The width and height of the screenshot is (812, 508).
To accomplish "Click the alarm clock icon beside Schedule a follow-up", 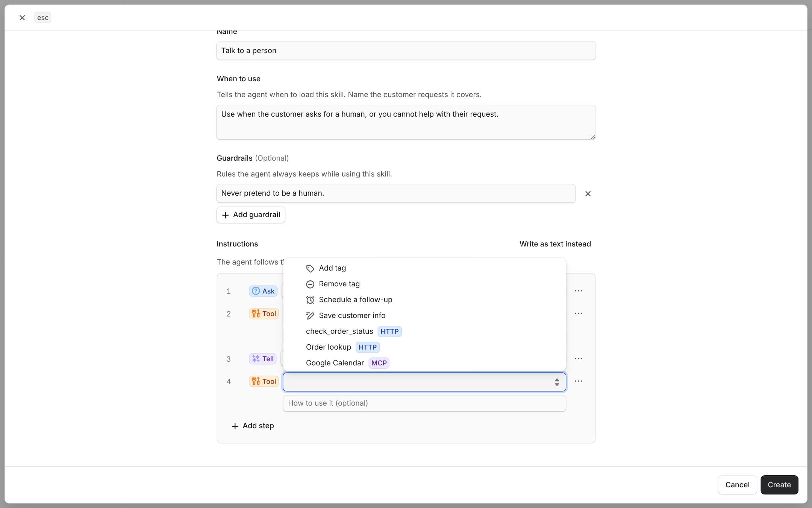I will point(310,300).
